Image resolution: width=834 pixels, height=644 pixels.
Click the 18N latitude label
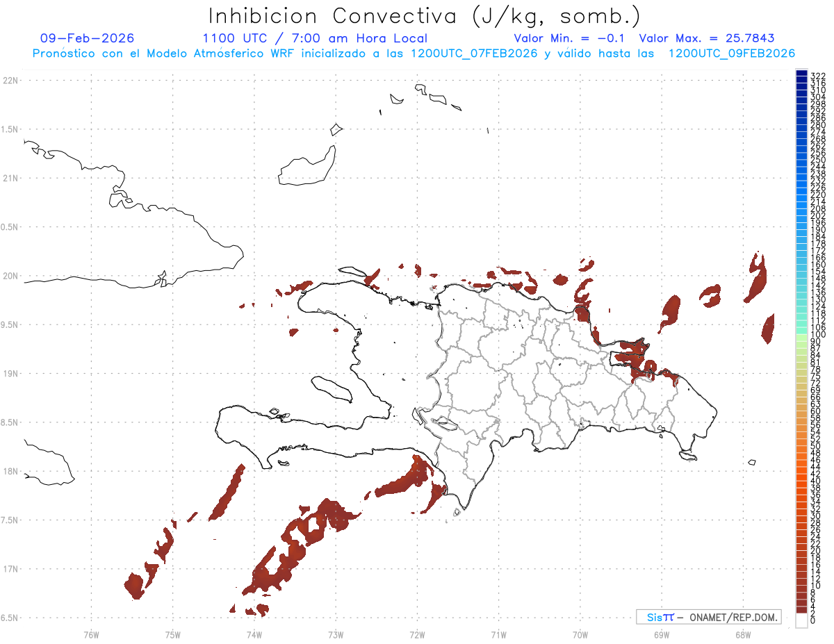tap(10, 471)
